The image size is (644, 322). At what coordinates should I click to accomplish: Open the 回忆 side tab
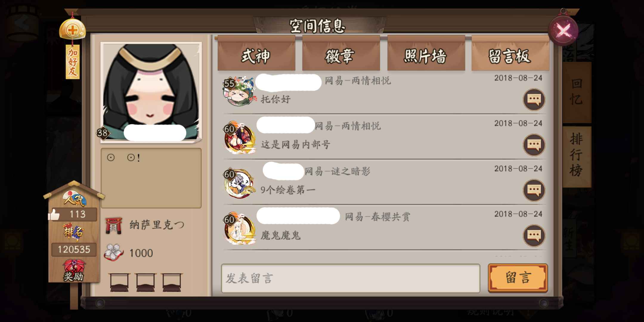click(x=577, y=92)
